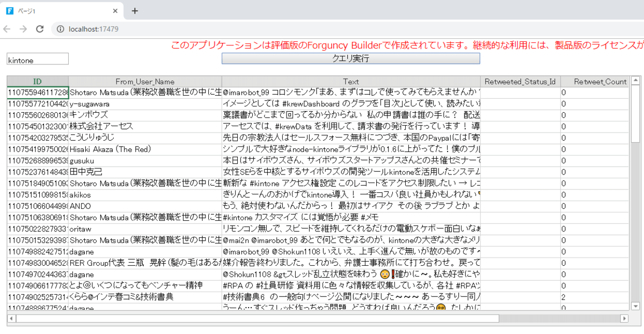This screenshot has height=334, width=644.
Task: Select the Retweeted_Status_Id column header
Action: tap(521, 82)
